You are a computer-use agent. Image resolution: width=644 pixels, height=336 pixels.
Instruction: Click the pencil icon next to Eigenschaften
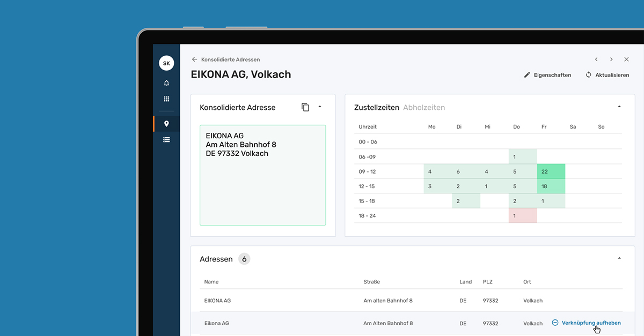(527, 75)
